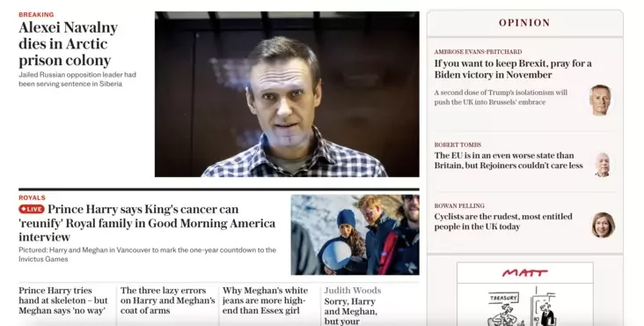Click the Navalny lead story photo
This screenshot has width=644, height=326.
[x=287, y=94]
